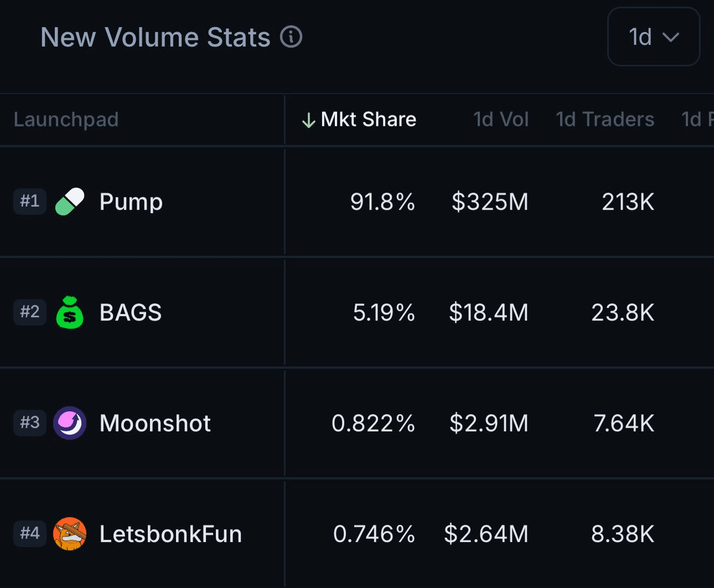Click the chevron next to the 1d selector
Image resolution: width=714 pixels, height=588 pixels.
click(x=672, y=38)
